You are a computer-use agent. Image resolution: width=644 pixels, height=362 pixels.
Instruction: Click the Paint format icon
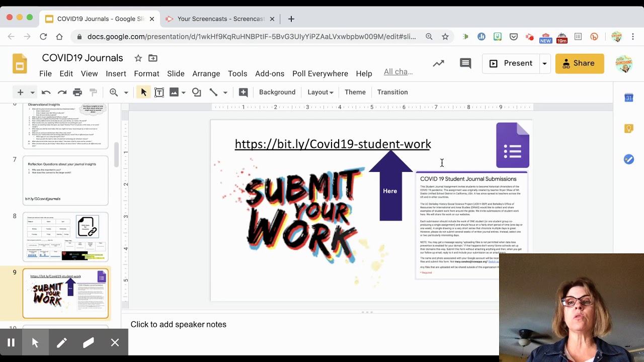coord(93,92)
